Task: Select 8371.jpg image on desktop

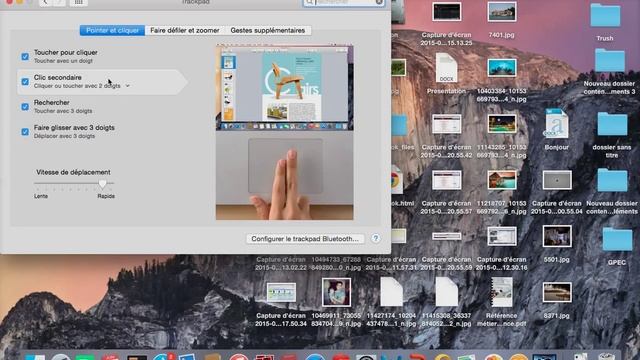Action: coord(557,292)
